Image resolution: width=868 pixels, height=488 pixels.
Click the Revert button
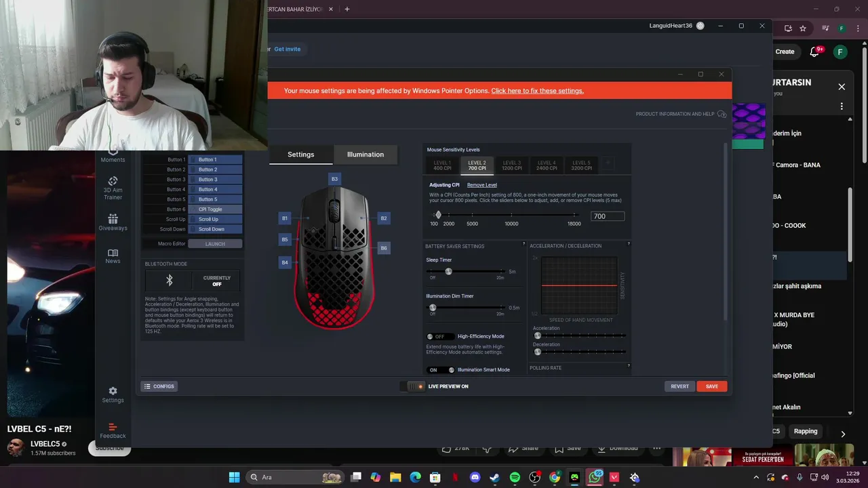[680, 386]
